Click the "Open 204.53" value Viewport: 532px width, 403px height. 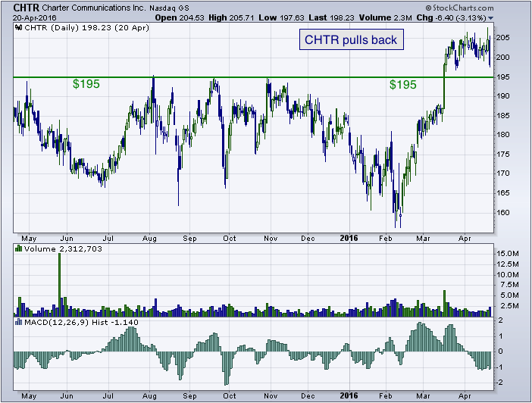(180, 18)
